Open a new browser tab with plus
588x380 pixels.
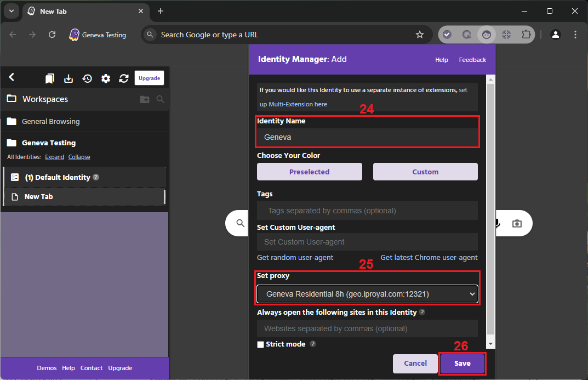click(161, 12)
